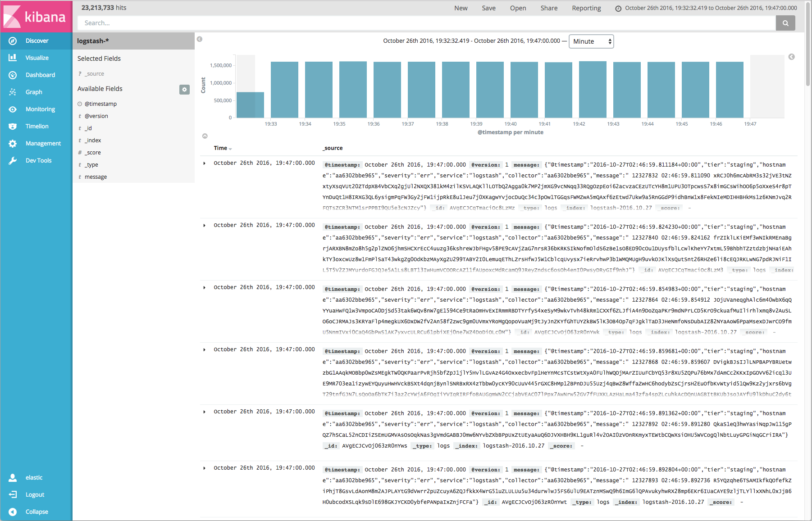Click the search magnifier button
Image resolution: width=812 pixels, height=521 pixels.
[x=785, y=23]
